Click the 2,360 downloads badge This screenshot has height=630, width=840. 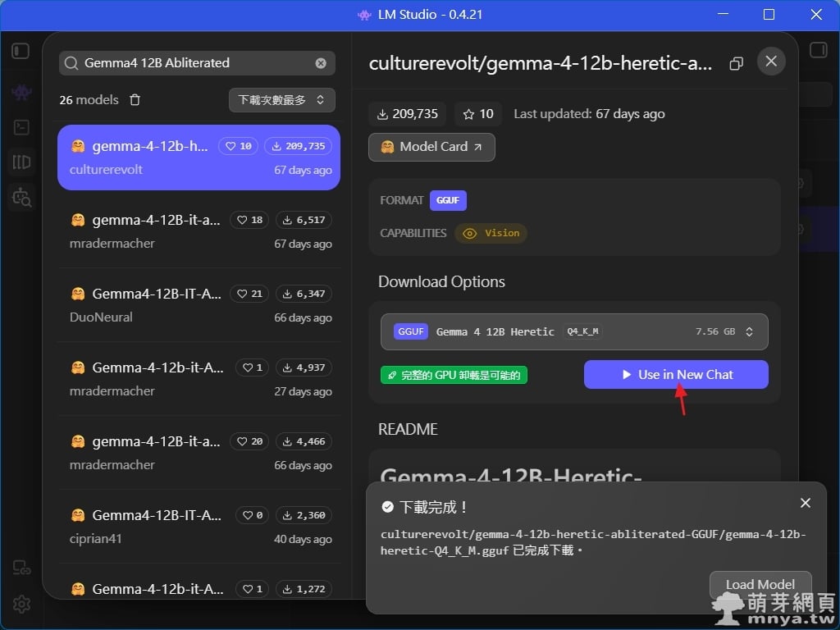304,515
